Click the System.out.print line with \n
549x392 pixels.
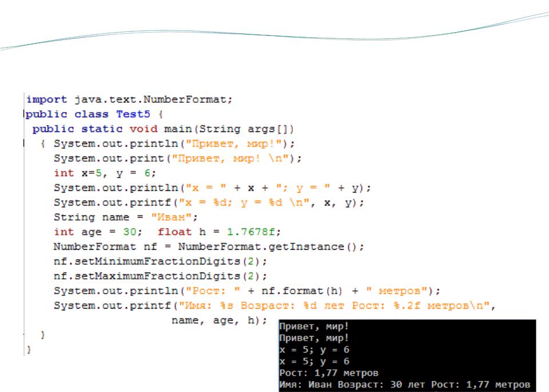click(x=177, y=158)
